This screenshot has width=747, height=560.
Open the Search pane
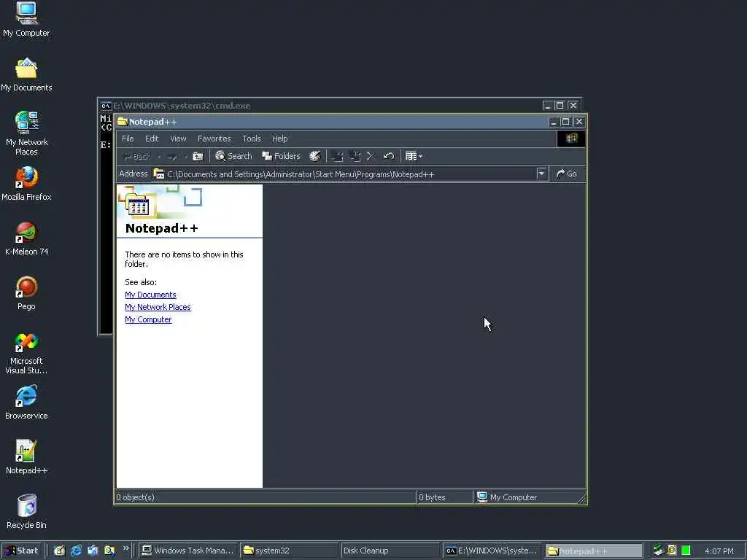233,156
